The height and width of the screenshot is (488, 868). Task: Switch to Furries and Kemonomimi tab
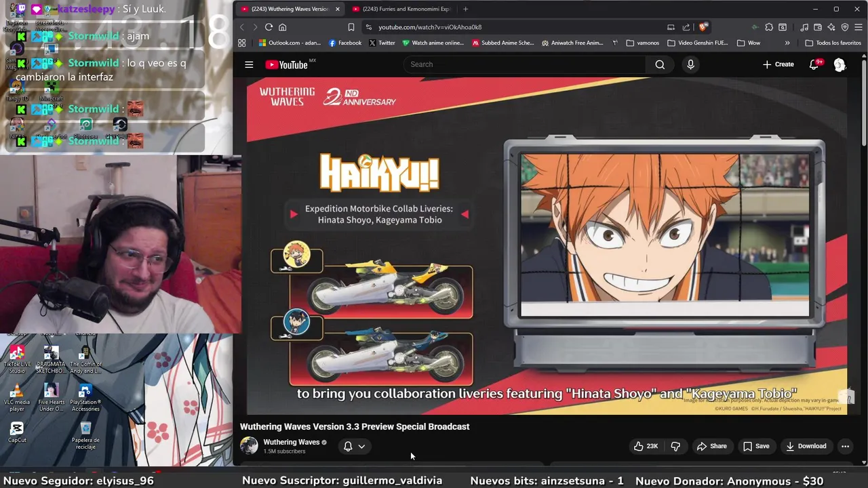coord(401,9)
